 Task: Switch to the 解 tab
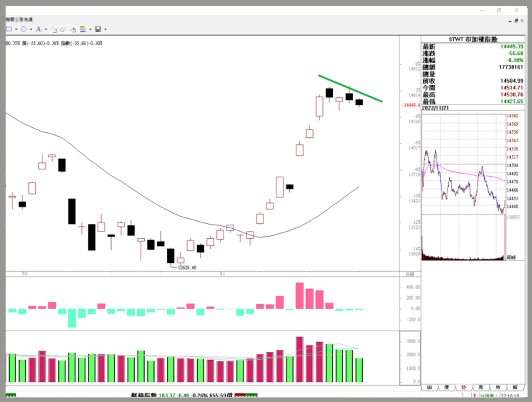515,387
